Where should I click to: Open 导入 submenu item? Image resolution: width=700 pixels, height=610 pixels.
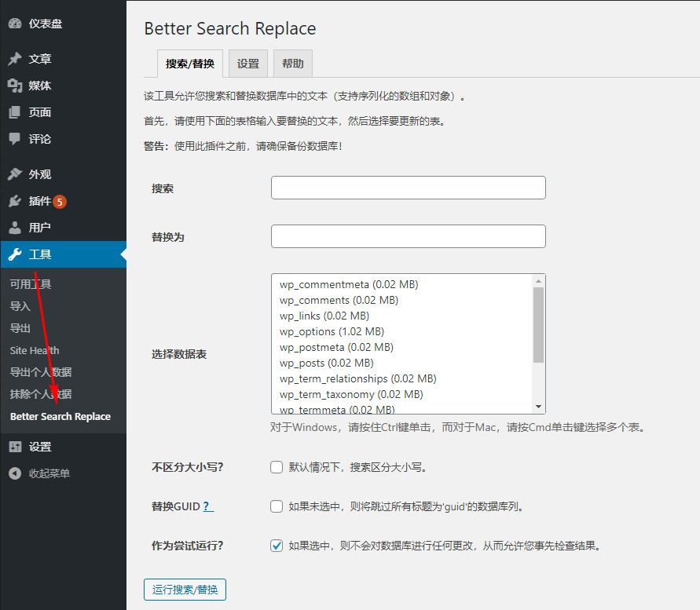(20, 306)
